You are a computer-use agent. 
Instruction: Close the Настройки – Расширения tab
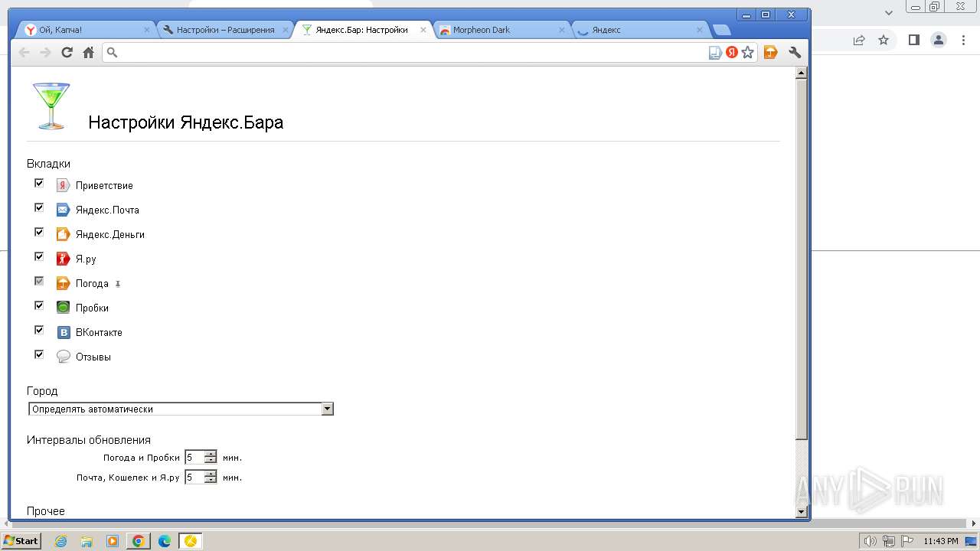[x=286, y=30]
